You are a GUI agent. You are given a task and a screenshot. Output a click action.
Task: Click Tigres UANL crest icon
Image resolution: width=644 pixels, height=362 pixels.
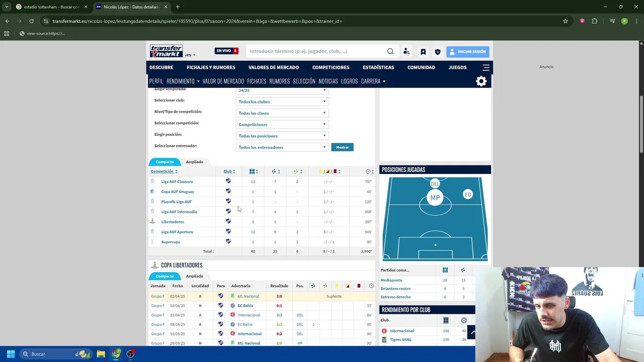pyautogui.click(x=384, y=339)
